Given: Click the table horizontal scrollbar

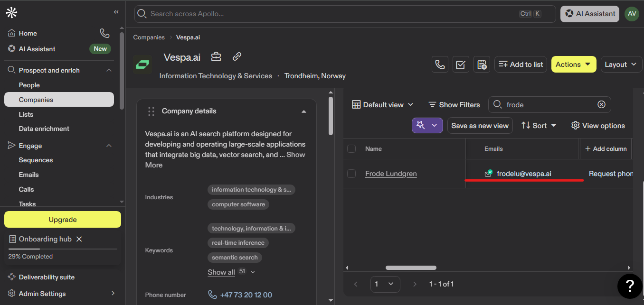Looking at the screenshot, I should coord(411,268).
